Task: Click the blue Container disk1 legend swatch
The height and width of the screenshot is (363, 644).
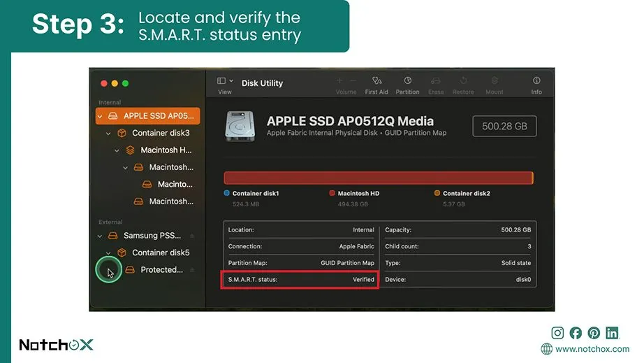Action: [227, 193]
